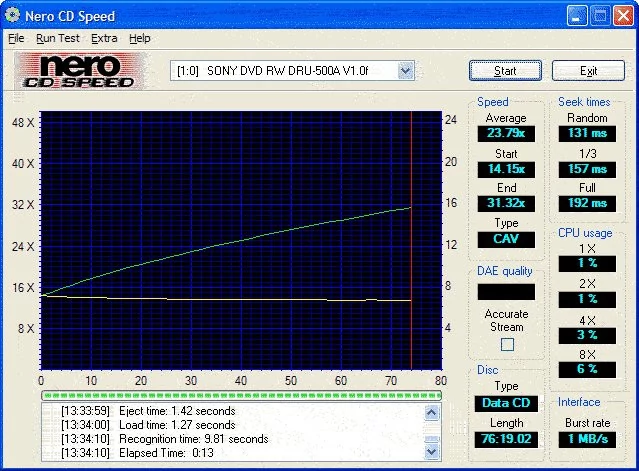This screenshot has width=639, height=471.
Task: Click the Start speed value 14.15x
Action: point(506,169)
